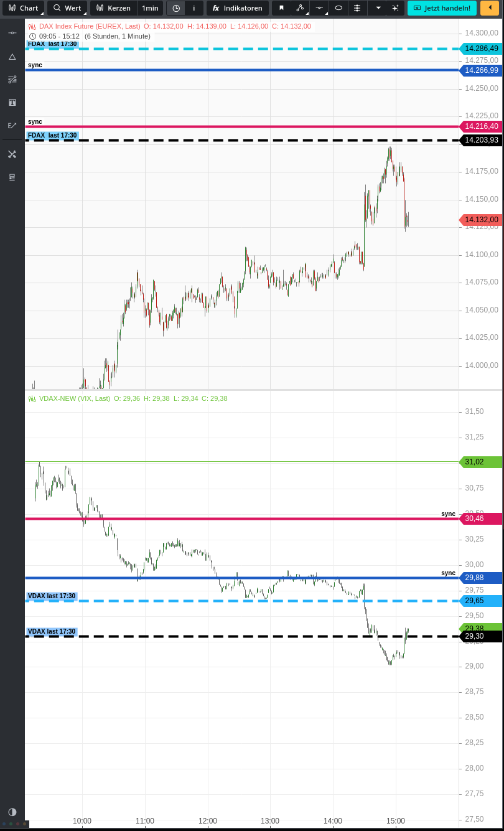
Task: Open the 1min interval selector
Action: 150,8
